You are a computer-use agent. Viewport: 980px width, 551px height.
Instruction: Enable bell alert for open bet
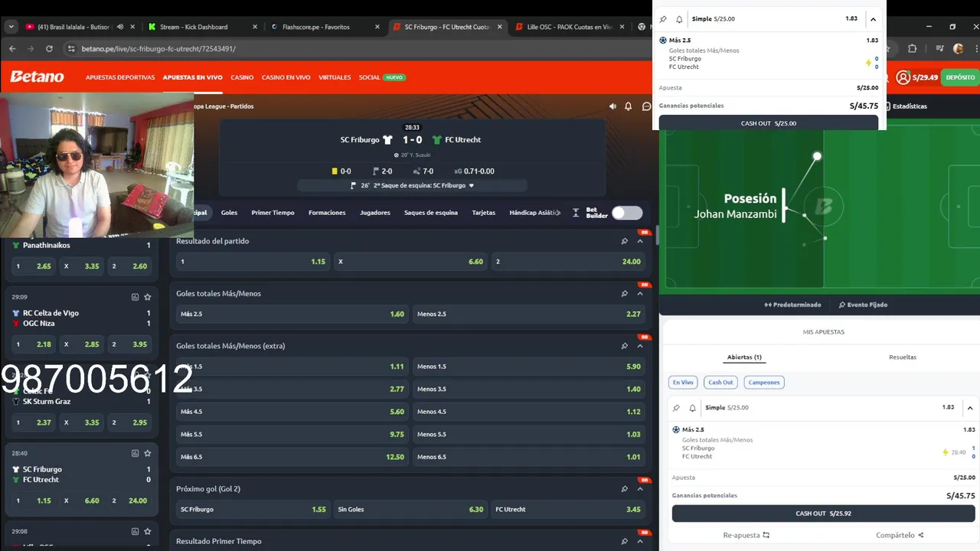(x=692, y=408)
